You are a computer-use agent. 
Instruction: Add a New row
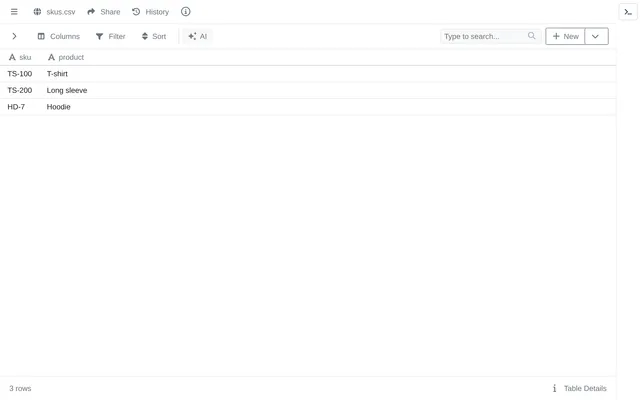565,36
